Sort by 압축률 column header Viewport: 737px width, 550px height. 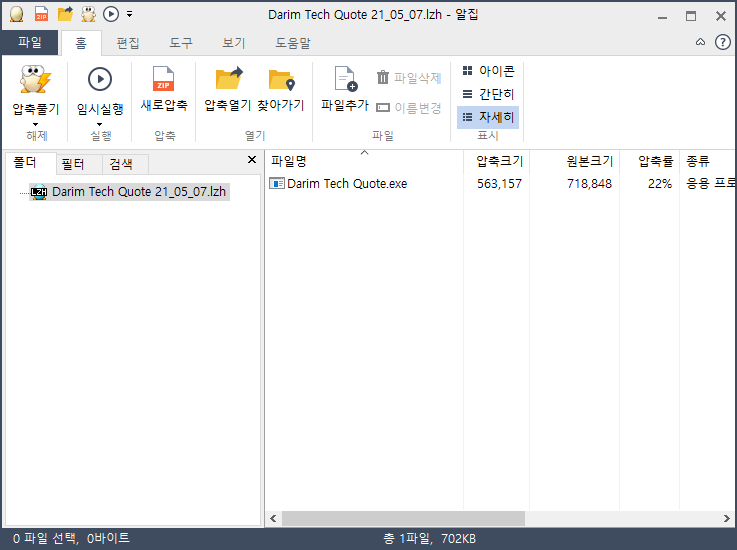650,162
